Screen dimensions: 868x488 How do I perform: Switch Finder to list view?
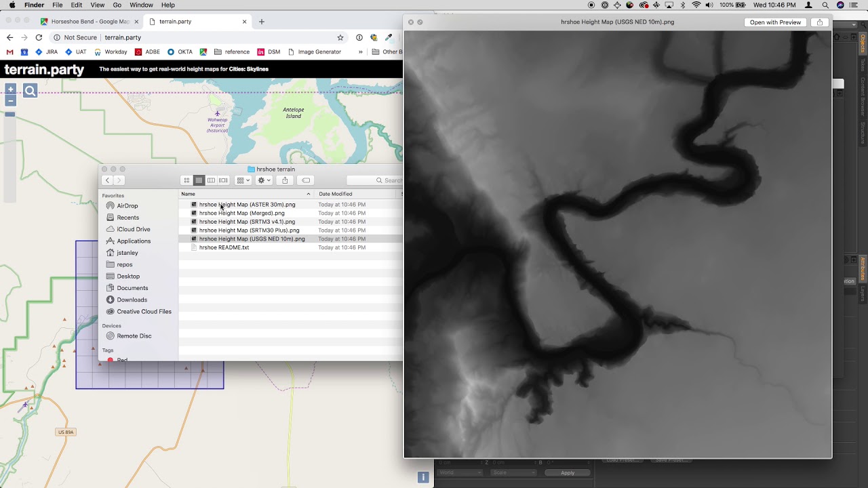199,180
